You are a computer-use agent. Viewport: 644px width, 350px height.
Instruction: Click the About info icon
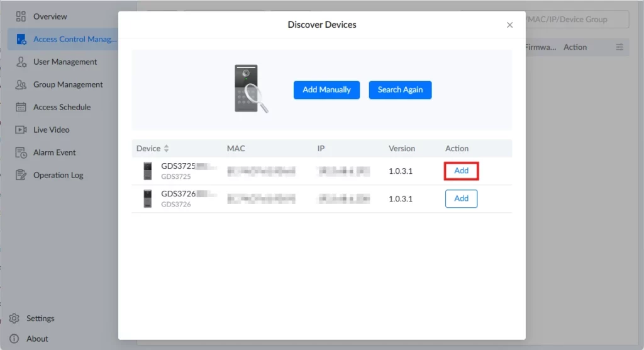pos(14,339)
